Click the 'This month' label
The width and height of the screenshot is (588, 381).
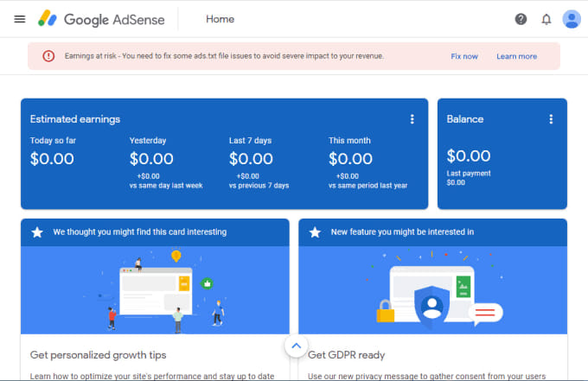tap(349, 141)
